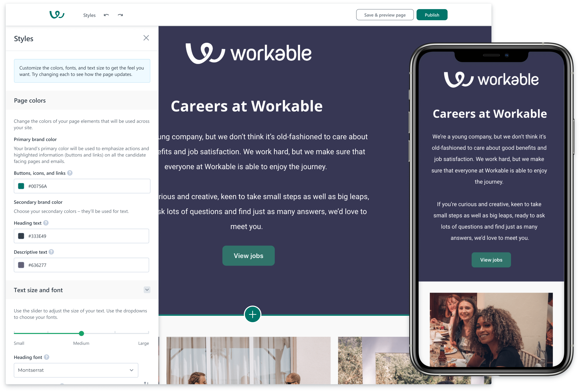This screenshot has height=392, width=583.
Task: Show help for Heading font
Action: (47, 357)
